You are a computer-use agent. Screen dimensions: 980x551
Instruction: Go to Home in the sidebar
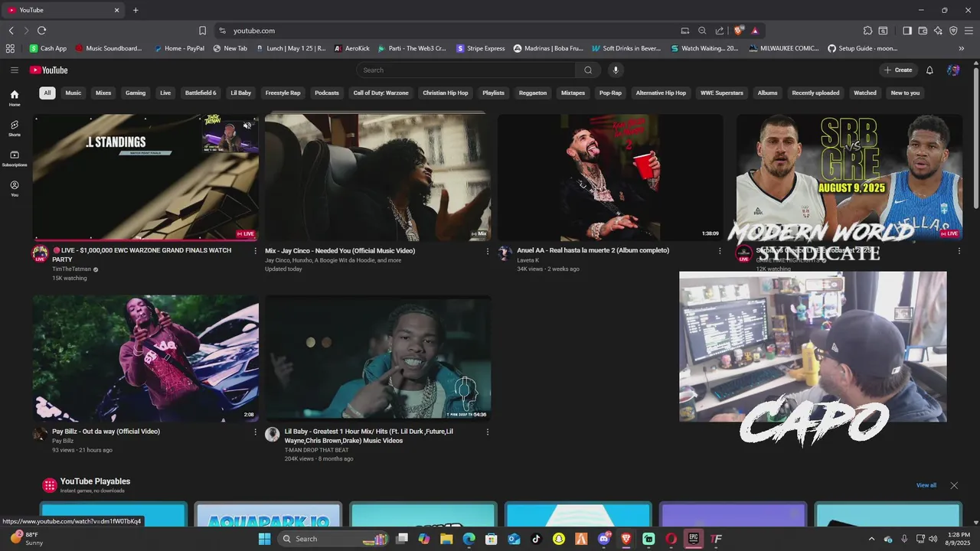15,98
